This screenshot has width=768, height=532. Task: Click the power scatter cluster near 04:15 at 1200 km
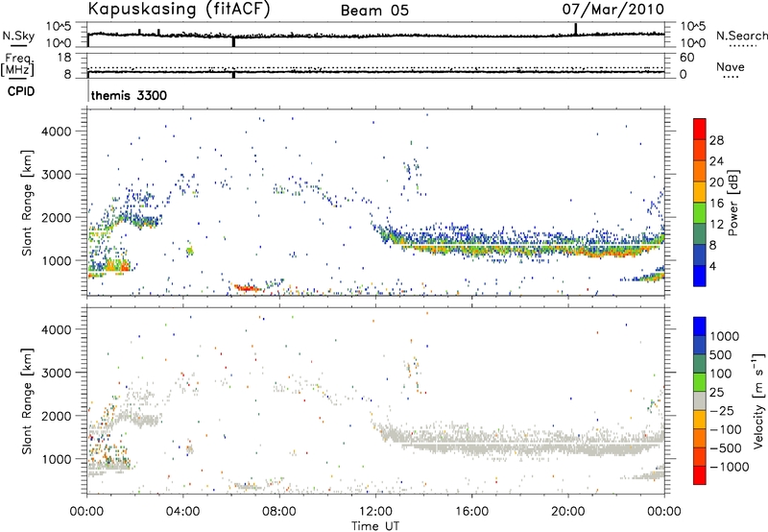coord(189,251)
